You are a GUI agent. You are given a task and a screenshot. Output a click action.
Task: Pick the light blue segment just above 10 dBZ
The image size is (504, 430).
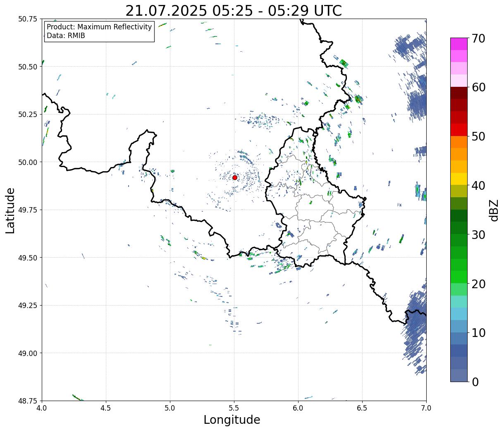[x=459, y=326]
